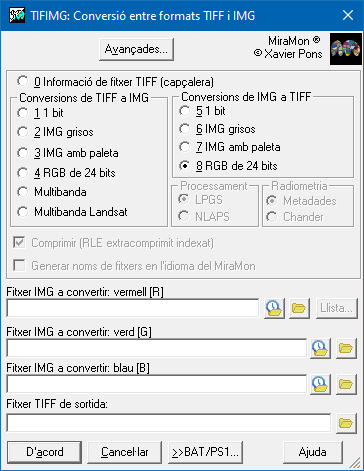Focus the blau (B) IMG file field
The image size is (364, 471).
point(156,384)
